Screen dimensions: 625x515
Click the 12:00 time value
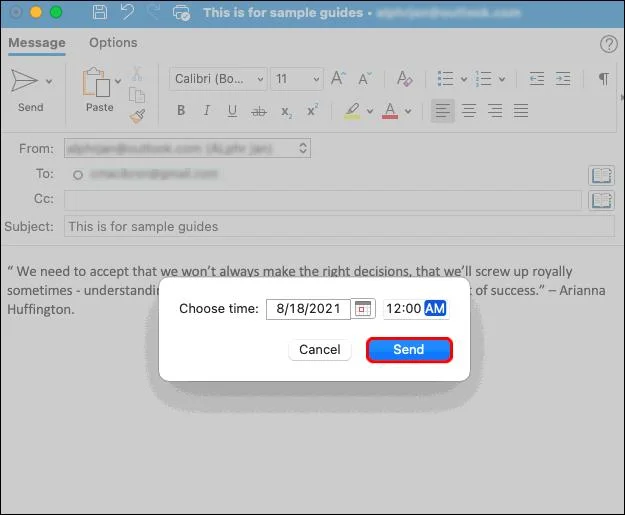point(403,308)
